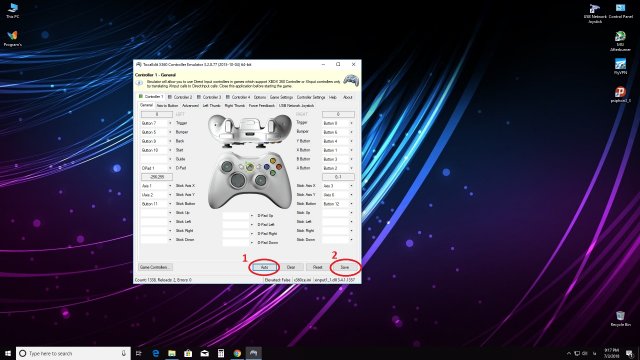The width and height of the screenshot is (640, 360).
Task: Open Task View from the taskbar
Action: [x=139, y=353]
